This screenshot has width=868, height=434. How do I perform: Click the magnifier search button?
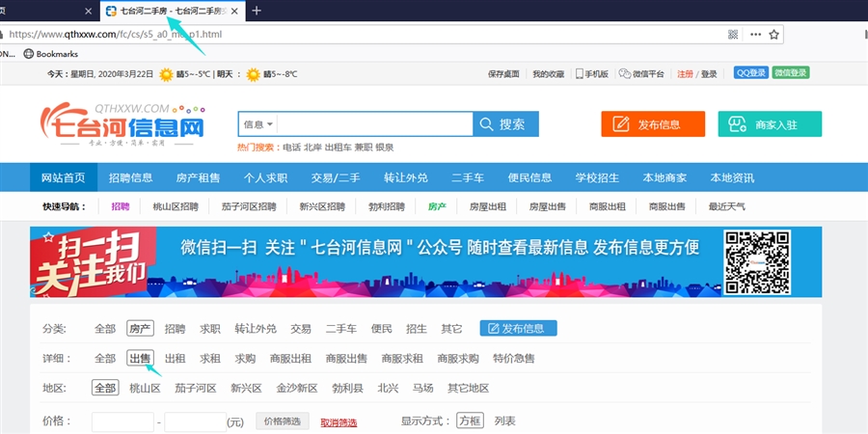point(505,124)
